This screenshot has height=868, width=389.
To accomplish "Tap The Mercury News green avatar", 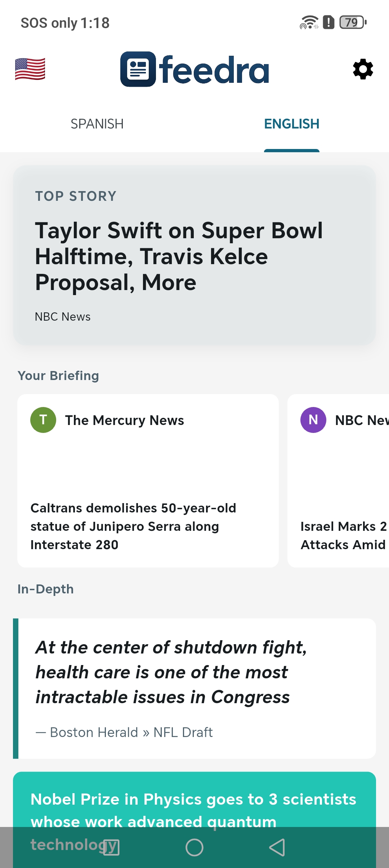I will 43,420.
